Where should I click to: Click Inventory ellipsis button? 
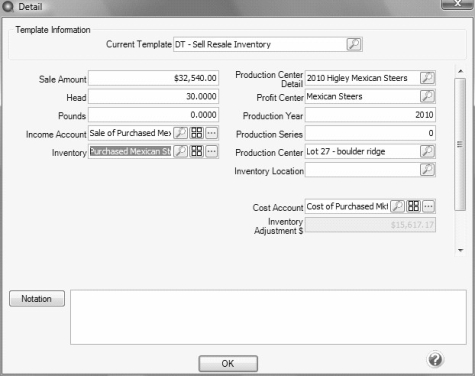click(x=212, y=151)
